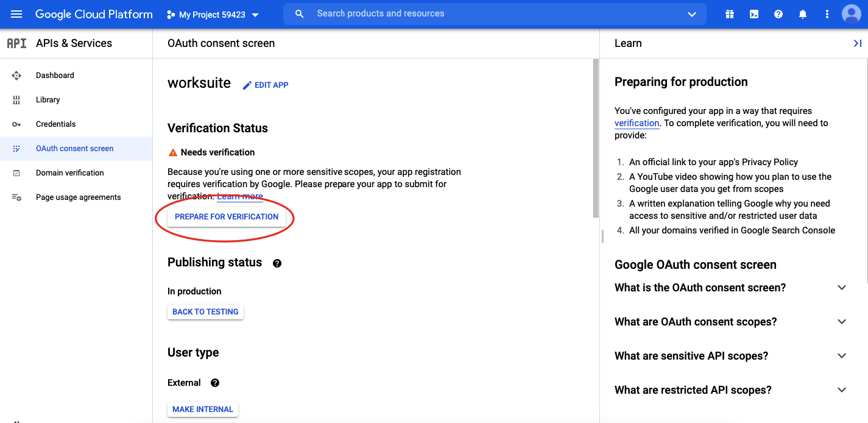Click the Verification Status heading
This screenshot has width=868, height=423.
coord(217,128)
